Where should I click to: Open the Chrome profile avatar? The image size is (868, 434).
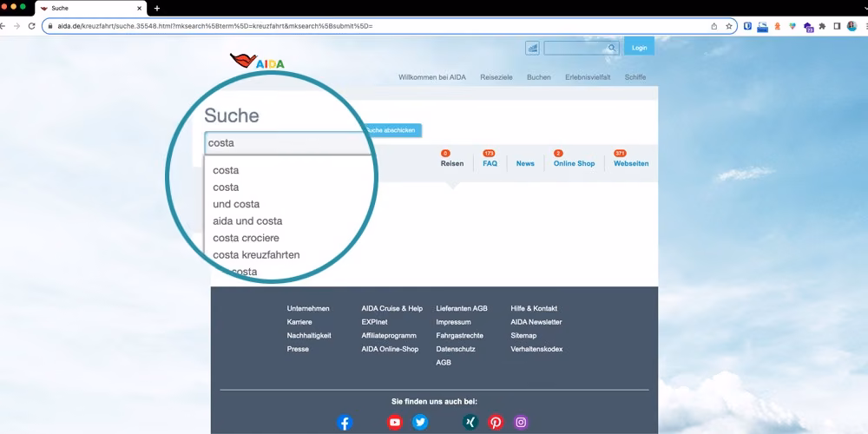click(852, 26)
